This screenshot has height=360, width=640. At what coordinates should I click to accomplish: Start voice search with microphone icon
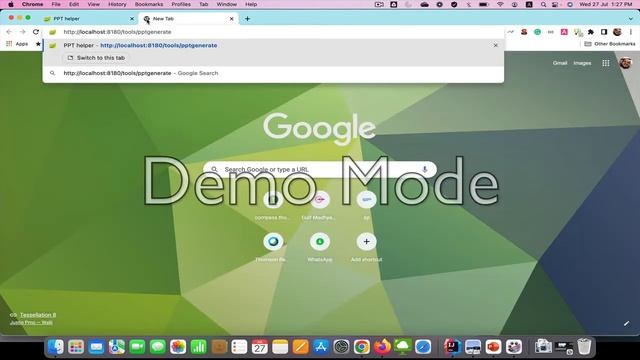(x=424, y=169)
